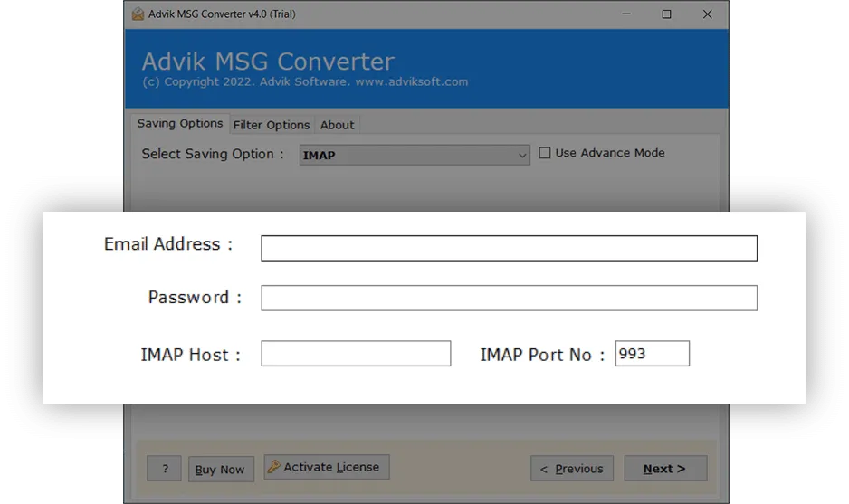The image size is (849, 504).
Task: Switch to the Saving Options tab
Action: 180,123
